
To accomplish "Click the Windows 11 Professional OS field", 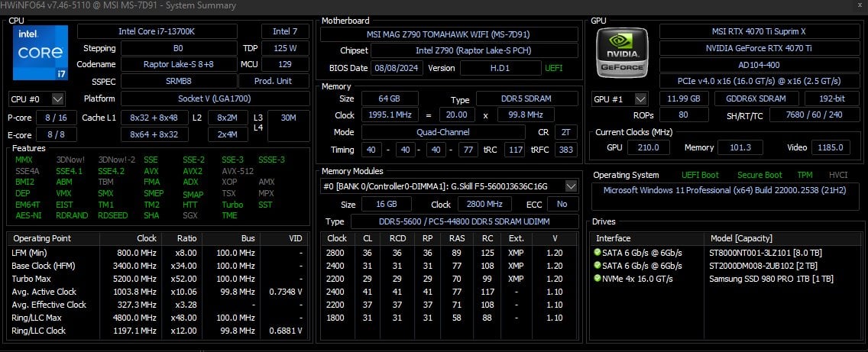I will pyautogui.click(x=724, y=195).
